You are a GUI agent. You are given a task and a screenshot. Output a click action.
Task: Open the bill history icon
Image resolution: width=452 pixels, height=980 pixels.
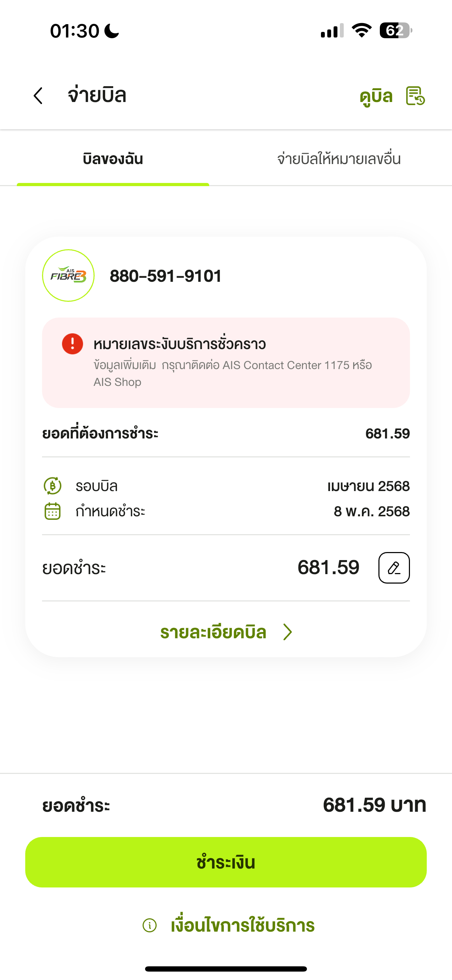[x=415, y=96]
